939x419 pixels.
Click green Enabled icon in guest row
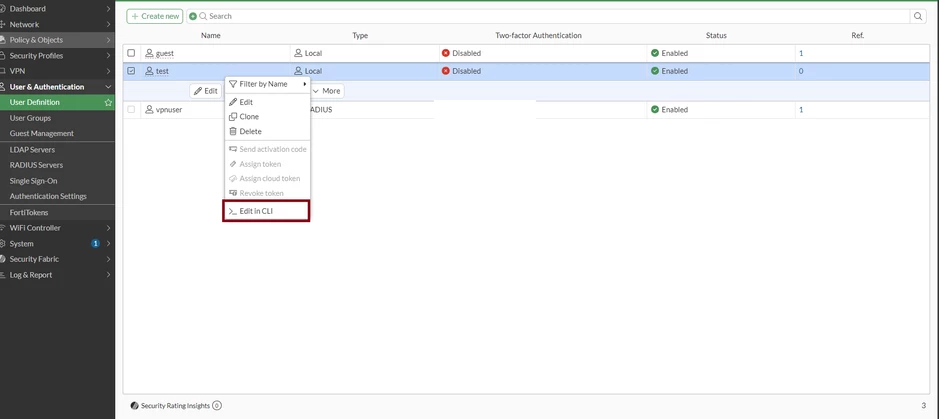[x=655, y=53]
